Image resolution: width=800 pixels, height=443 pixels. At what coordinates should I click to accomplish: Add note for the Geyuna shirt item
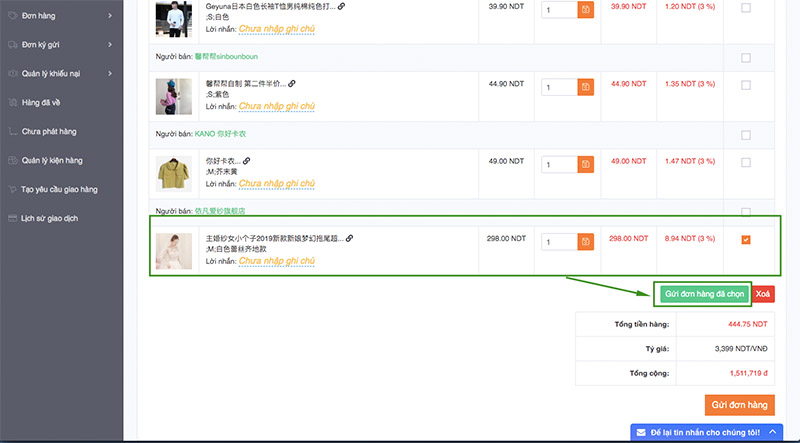coord(277,29)
